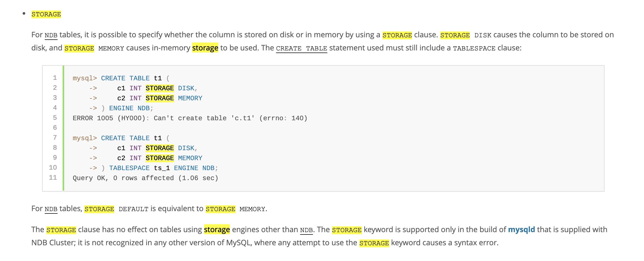The width and height of the screenshot is (644, 261).
Task: Click ENGINE NDB on code line 4
Action: [129, 108]
